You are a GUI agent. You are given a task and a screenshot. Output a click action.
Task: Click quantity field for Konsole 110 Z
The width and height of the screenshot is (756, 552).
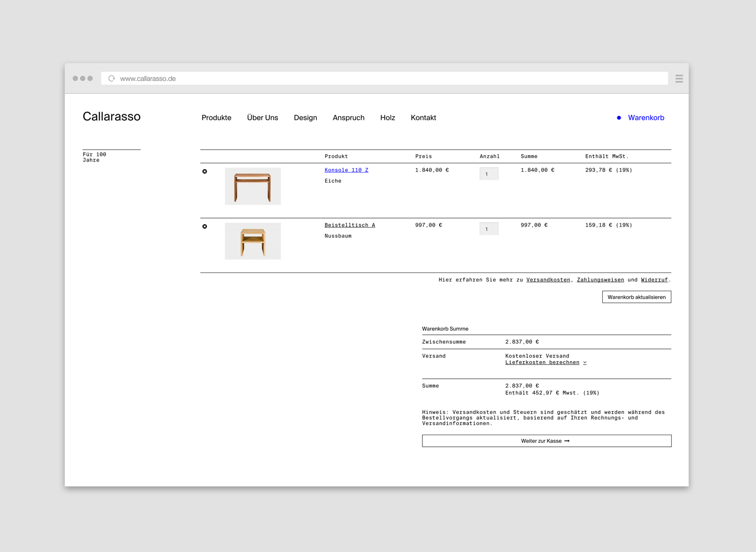[489, 174]
